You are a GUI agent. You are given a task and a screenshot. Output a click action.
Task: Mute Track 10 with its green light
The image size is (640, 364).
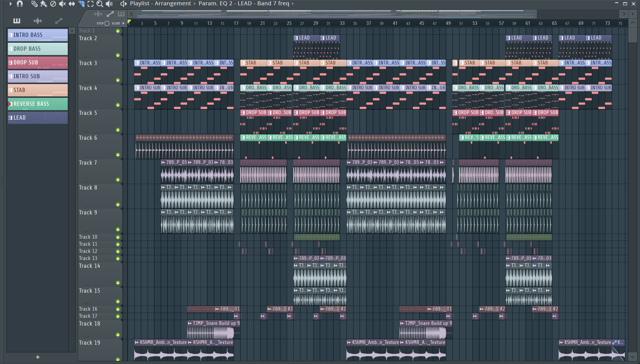pyautogui.click(x=118, y=237)
